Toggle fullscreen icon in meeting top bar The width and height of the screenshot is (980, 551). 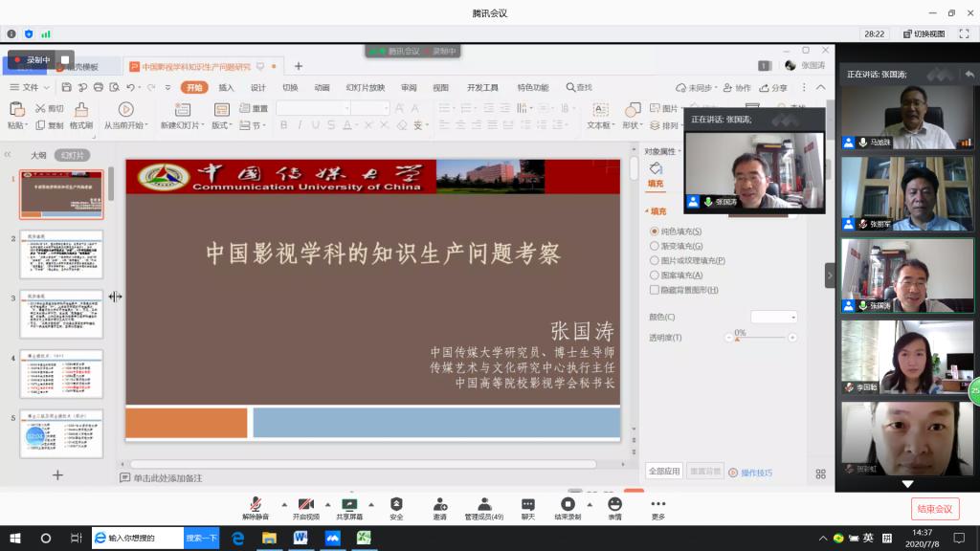(964, 33)
